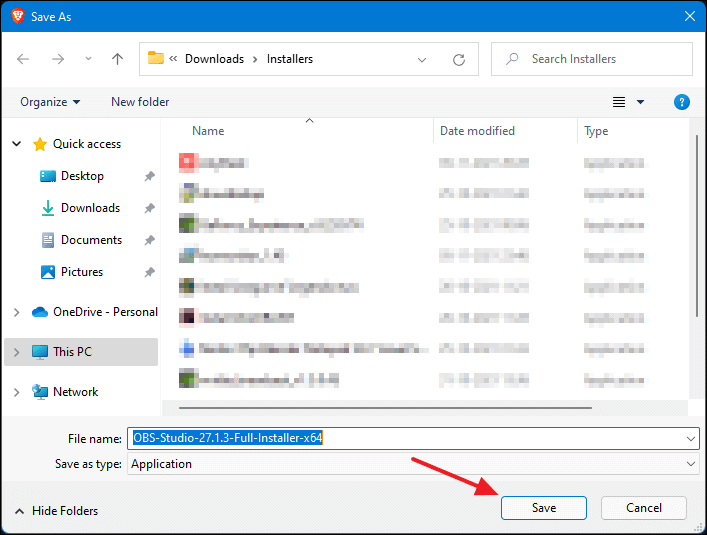This screenshot has width=707, height=535.
Task: Click the pin icon next to Downloads
Action: [x=149, y=208]
